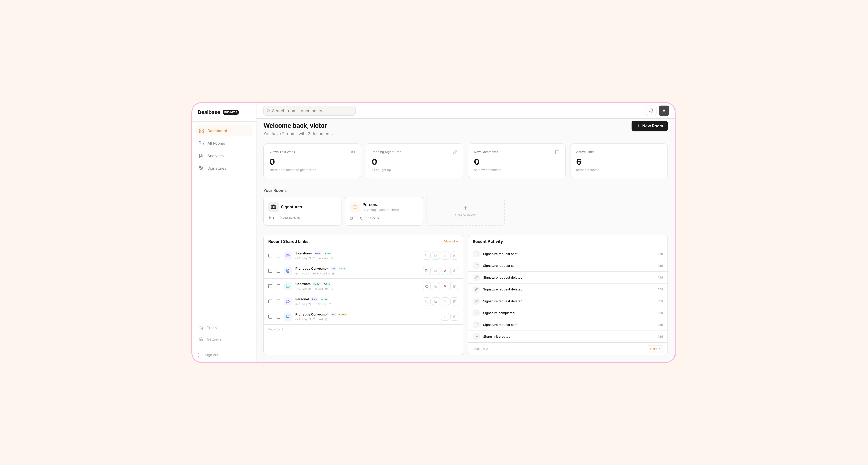Tick the second checkbox in active Prunedge Convo.mp4 row

click(278, 271)
